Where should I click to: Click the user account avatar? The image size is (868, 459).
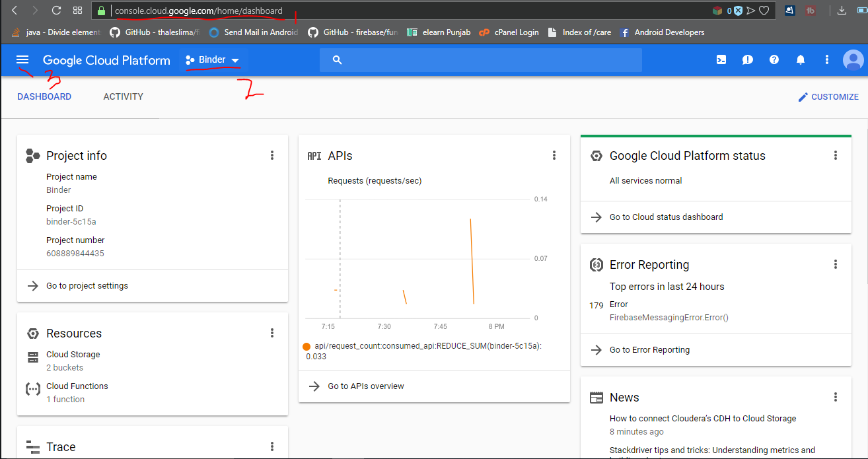853,60
